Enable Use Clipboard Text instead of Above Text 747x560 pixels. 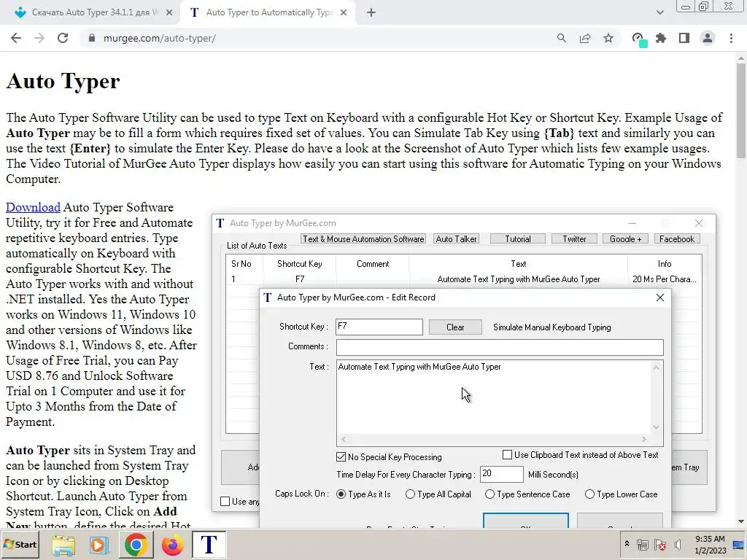point(508,455)
